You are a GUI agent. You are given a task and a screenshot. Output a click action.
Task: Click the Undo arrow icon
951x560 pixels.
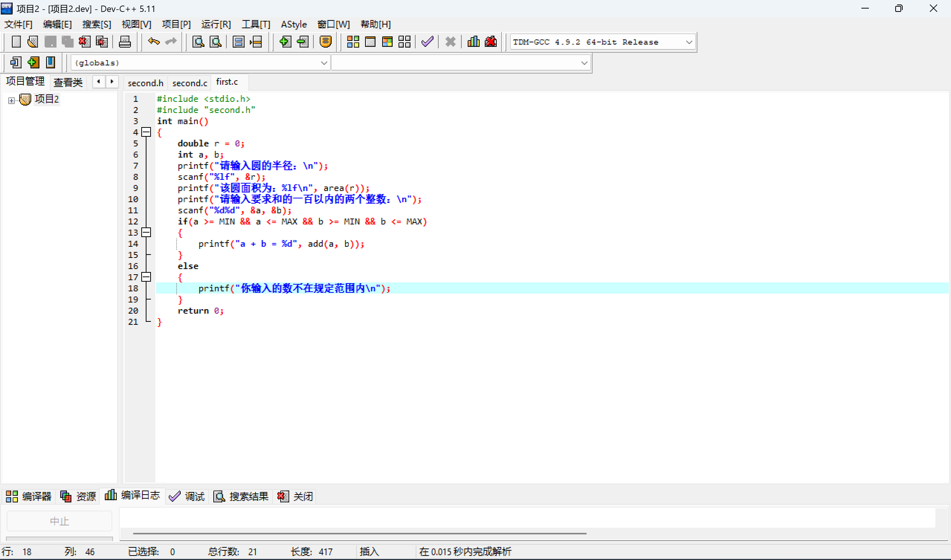tap(154, 42)
